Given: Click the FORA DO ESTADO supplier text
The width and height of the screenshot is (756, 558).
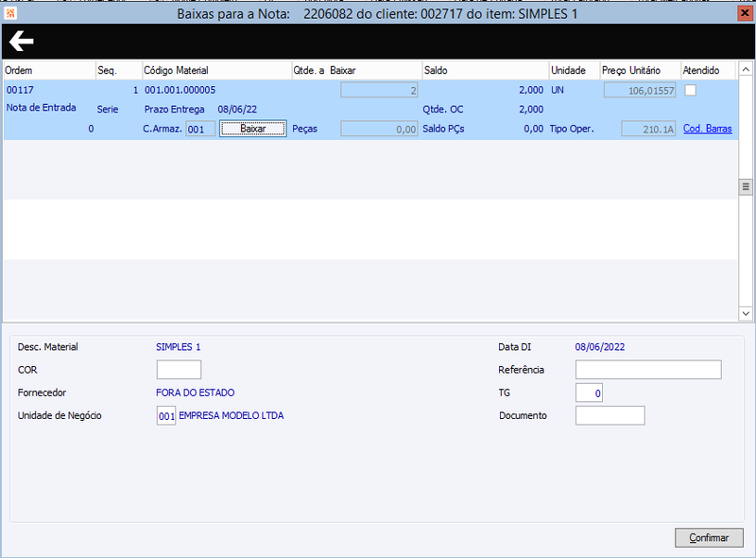Looking at the screenshot, I should coord(196,392).
